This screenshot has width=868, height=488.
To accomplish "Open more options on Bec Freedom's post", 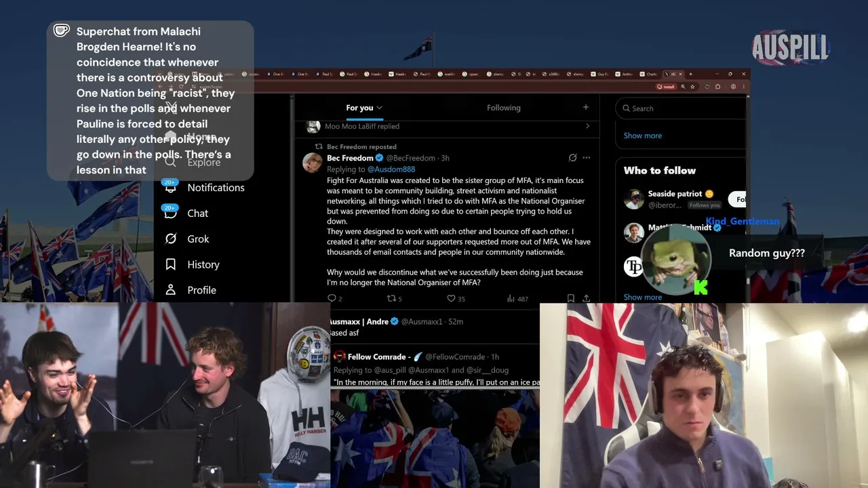I will click(586, 158).
